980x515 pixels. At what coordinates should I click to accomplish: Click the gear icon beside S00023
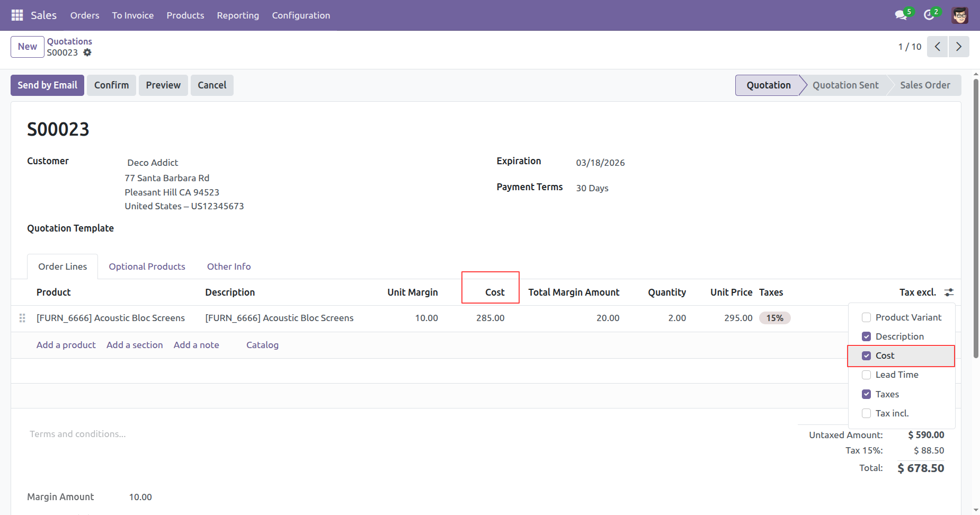coord(87,52)
